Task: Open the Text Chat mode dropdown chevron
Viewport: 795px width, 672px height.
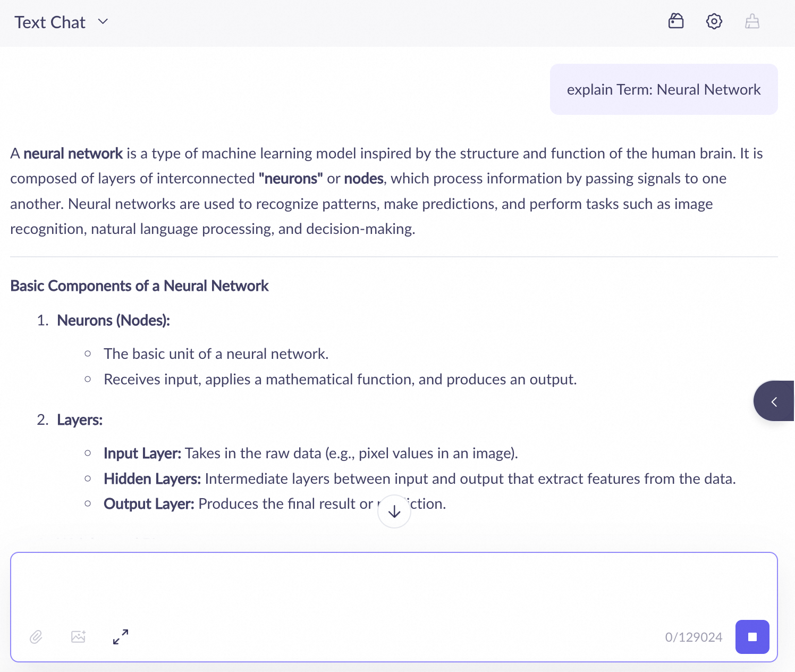Action: coord(103,22)
